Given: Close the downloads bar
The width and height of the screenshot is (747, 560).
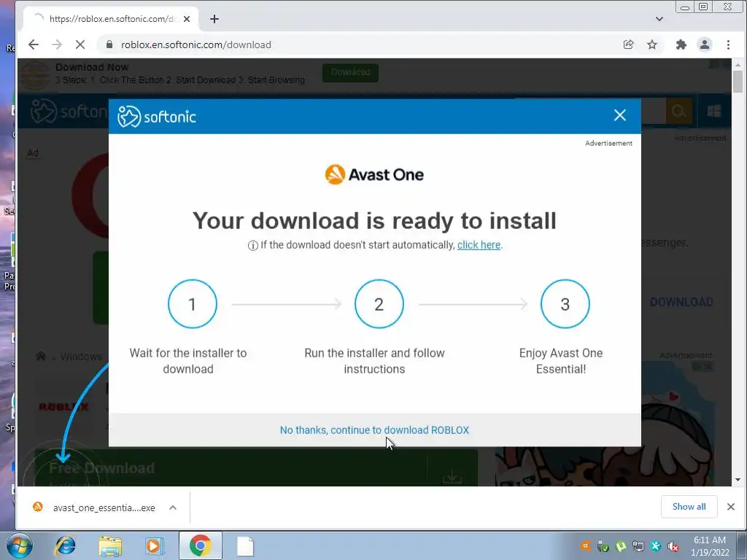Looking at the screenshot, I should 731,507.
